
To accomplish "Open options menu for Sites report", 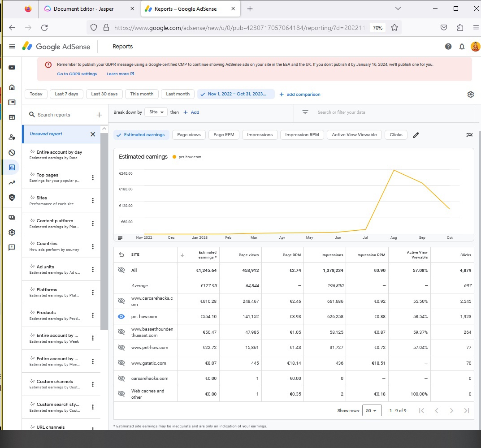I will tap(93, 201).
